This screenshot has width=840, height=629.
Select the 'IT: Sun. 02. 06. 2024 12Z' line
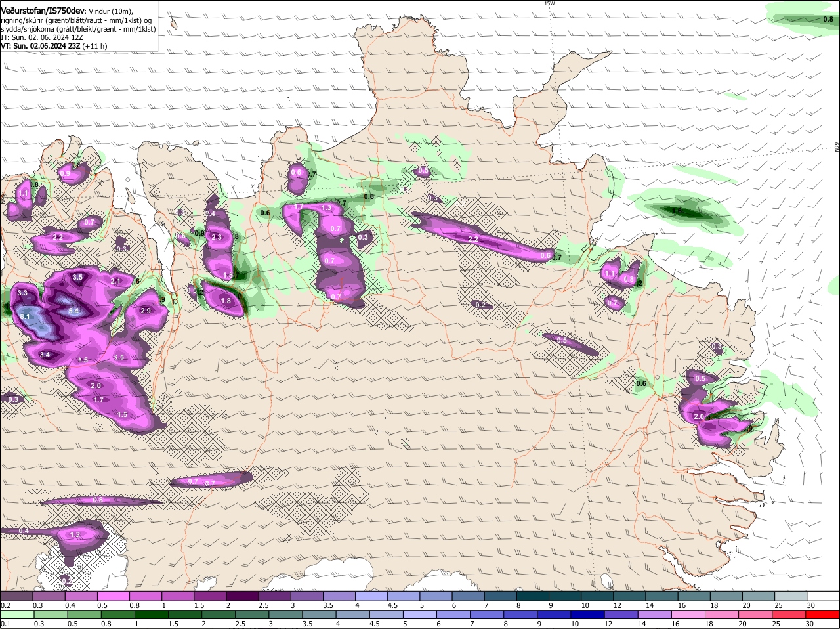tap(42, 37)
